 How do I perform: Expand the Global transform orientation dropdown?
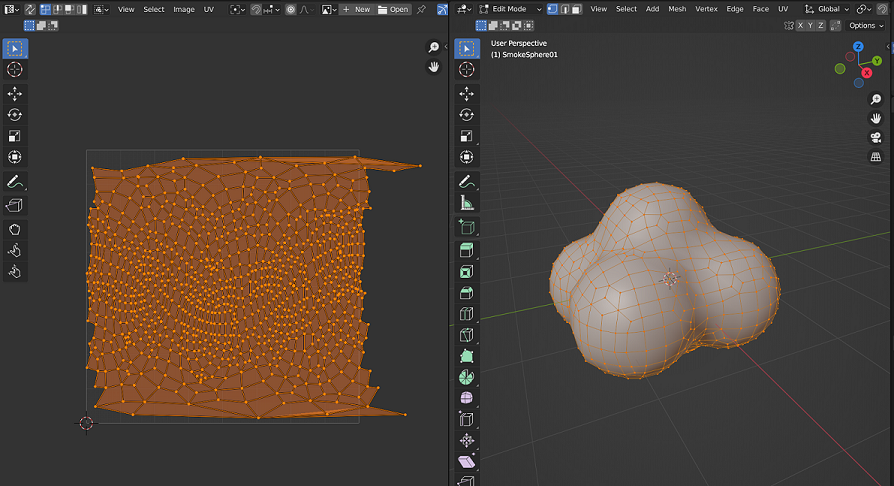pyautogui.click(x=826, y=9)
